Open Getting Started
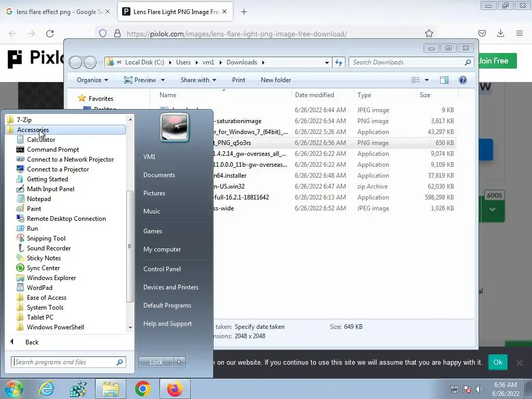The image size is (532, 399). click(x=47, y=179)
